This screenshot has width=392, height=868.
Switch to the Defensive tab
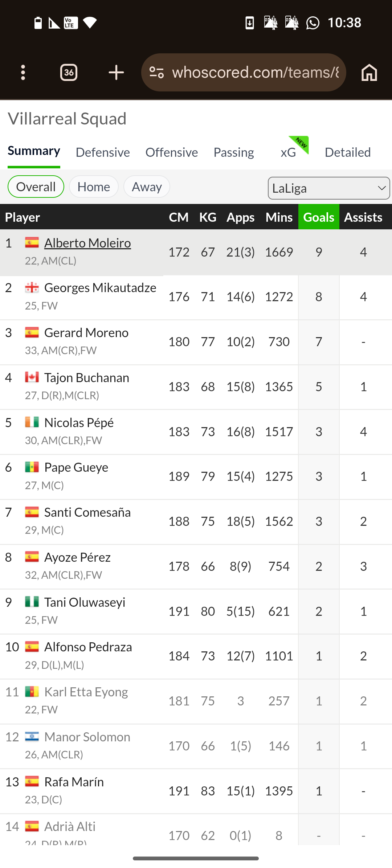103,152
